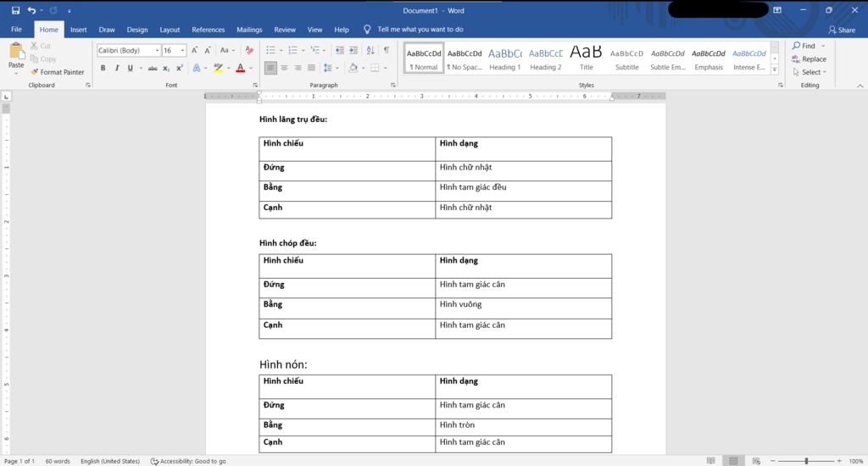
Task: Open Paragraph settings dialog launcher
Action: (393, 86)
